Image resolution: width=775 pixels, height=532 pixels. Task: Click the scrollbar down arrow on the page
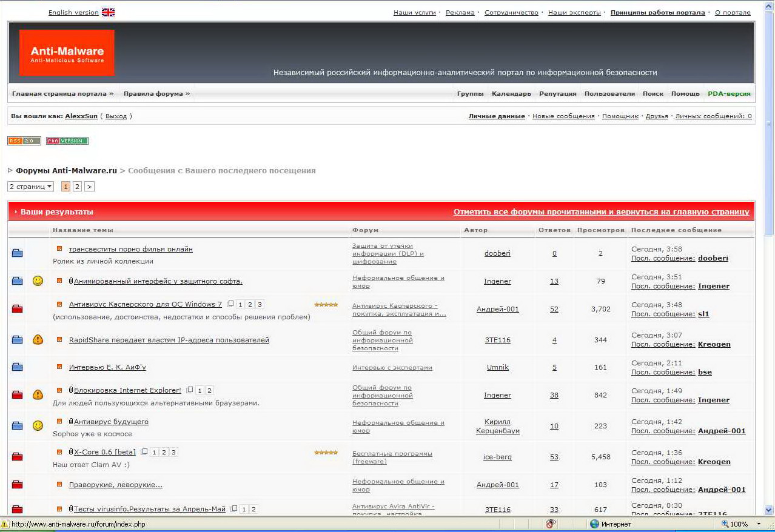[x=769, y=510]
